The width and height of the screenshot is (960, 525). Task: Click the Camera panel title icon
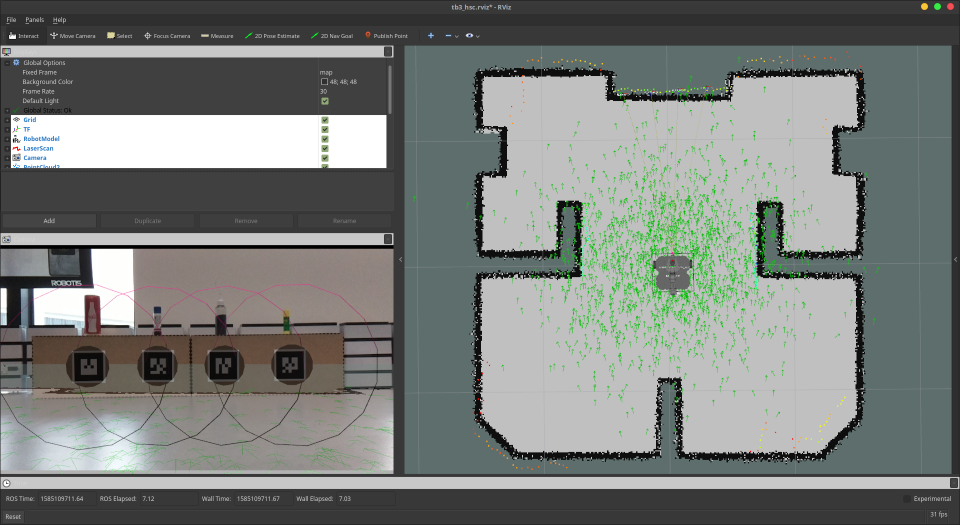click(7, 239)
